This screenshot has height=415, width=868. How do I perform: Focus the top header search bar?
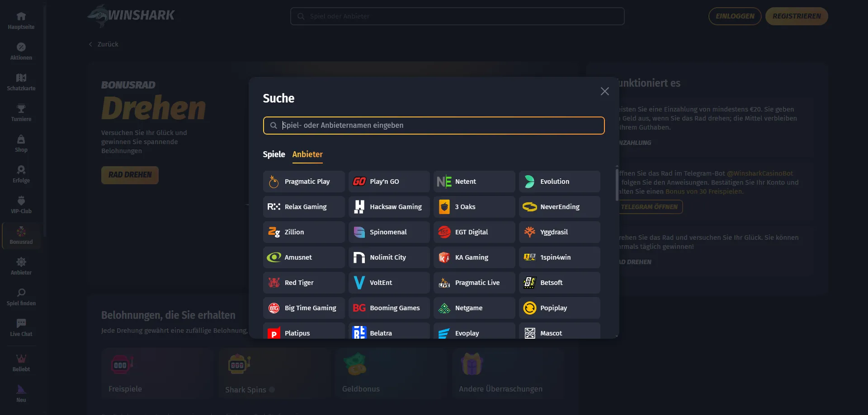(x=457, y=16)
